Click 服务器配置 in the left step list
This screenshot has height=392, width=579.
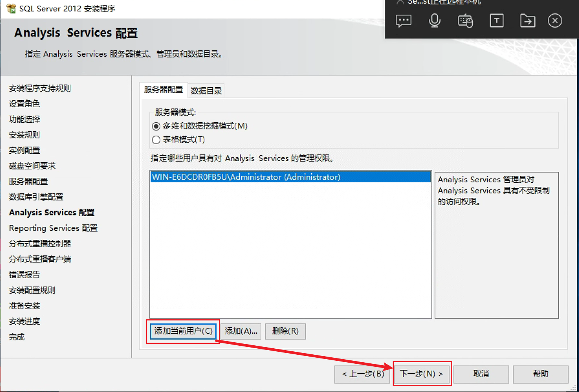[x=29, y=182]
